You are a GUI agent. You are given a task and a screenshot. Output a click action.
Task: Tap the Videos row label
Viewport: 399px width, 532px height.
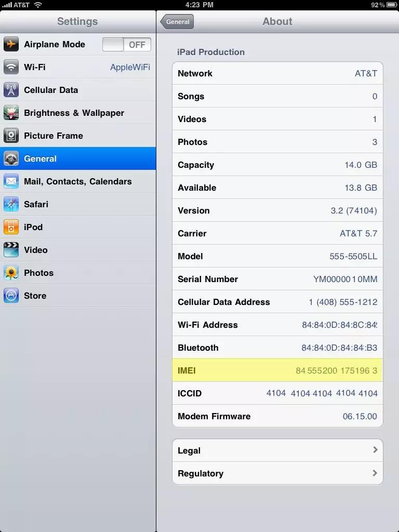[x=192, y=119]
